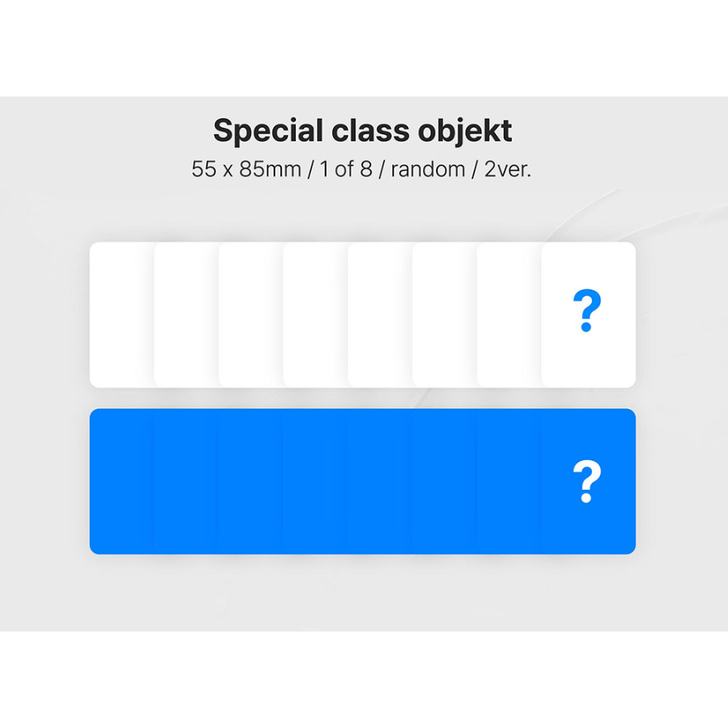This screenshot has width=728, height=728.
Task: Choose the seventh white card from left
Action: coord(508,315)
